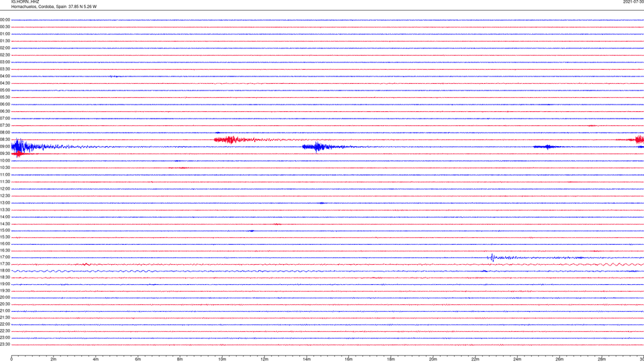Select the 23:00 trace time label
This screenshot has height=362, width=644.
coord(5,338)
